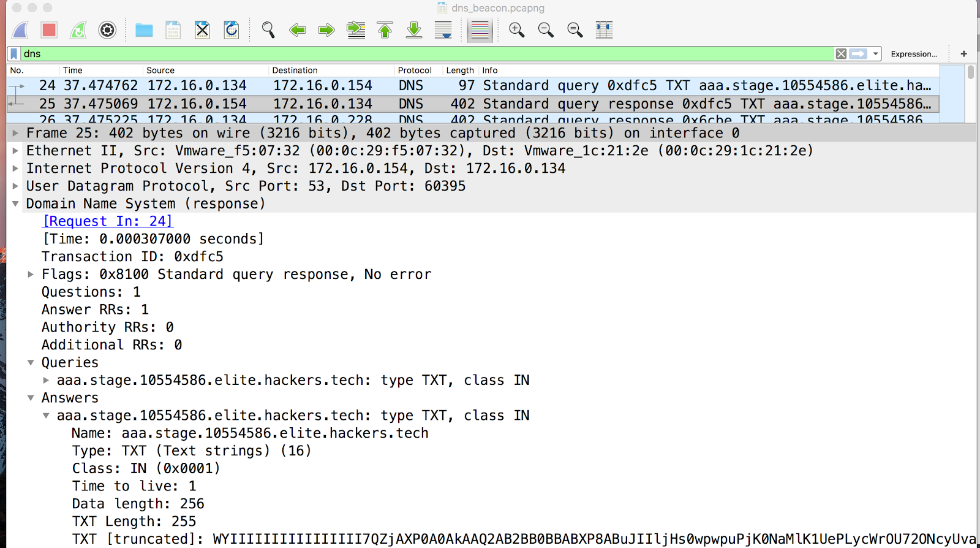Image resolution: width=980 pixels, height=548 pixels.
Task: Select Name: aaa.stage.10554586.elite.hackers.tech field
Action: [x=250, y=433]
